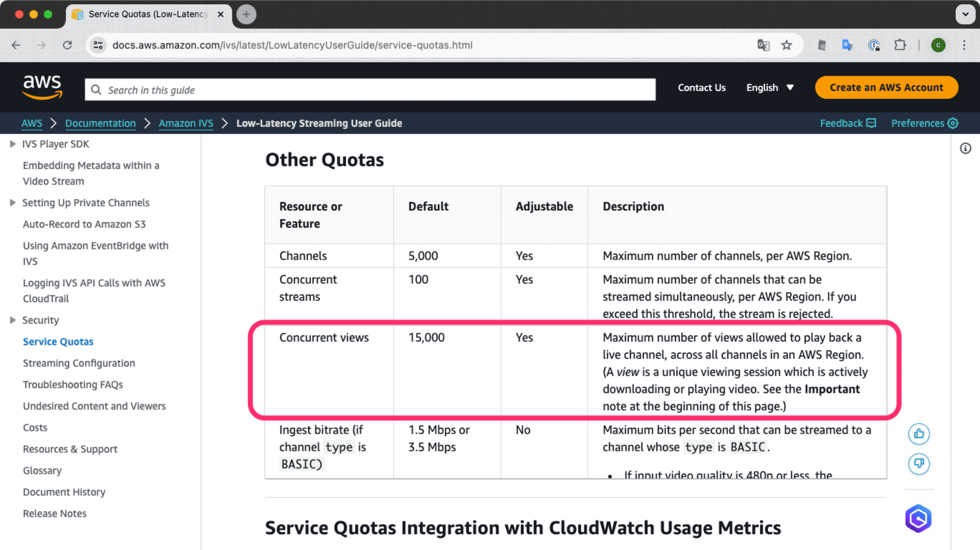
Task: Click Contact Us link
Action: pyautogui.click(x=702, y=88)
